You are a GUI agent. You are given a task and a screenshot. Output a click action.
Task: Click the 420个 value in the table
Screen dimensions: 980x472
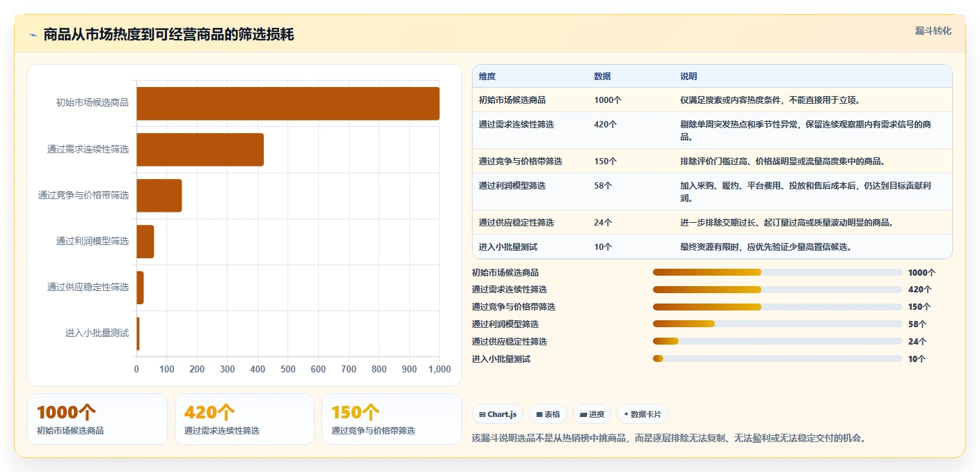tap(606, 124)
